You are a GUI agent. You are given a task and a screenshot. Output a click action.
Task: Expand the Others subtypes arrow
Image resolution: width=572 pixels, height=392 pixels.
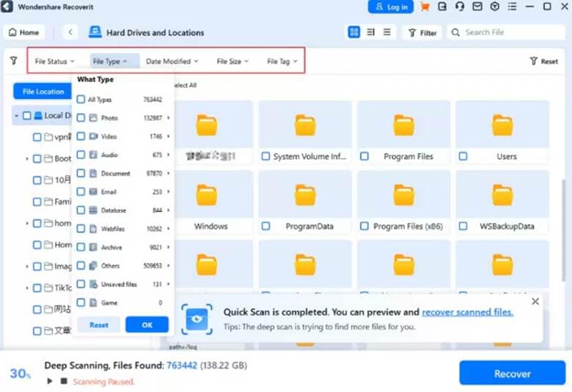[x=168, y=265]
